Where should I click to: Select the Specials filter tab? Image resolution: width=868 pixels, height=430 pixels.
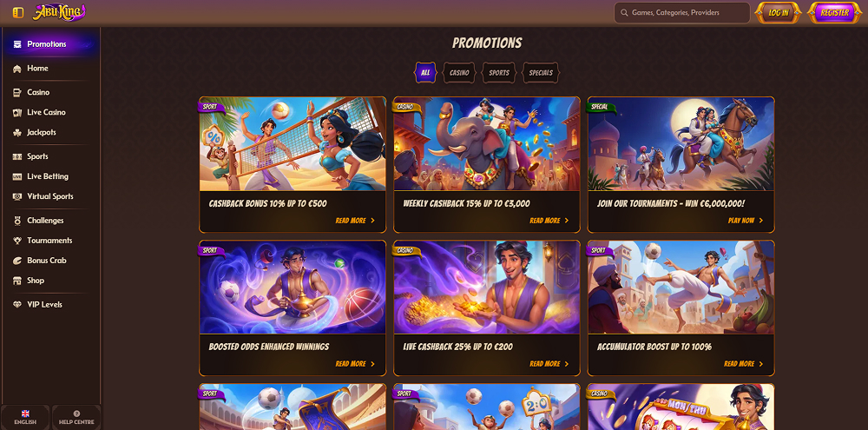click(541, 73)
